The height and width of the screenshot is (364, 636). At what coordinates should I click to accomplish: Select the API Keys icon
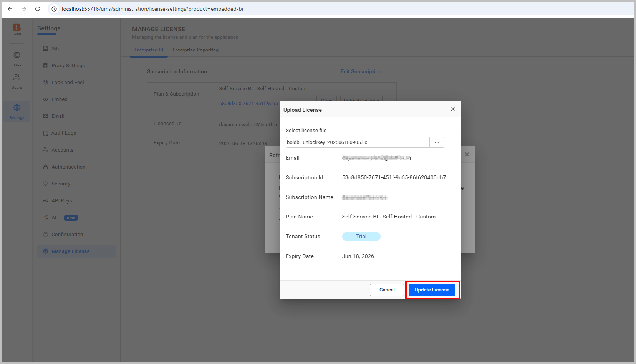45,200
